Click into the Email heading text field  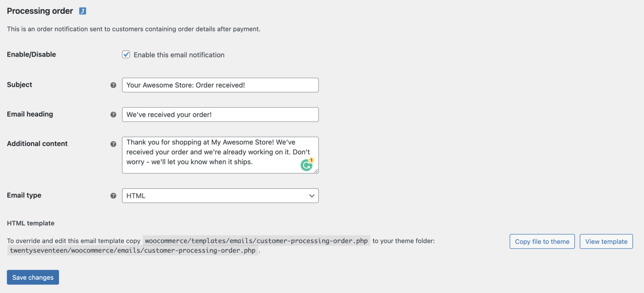coord(220,114)
